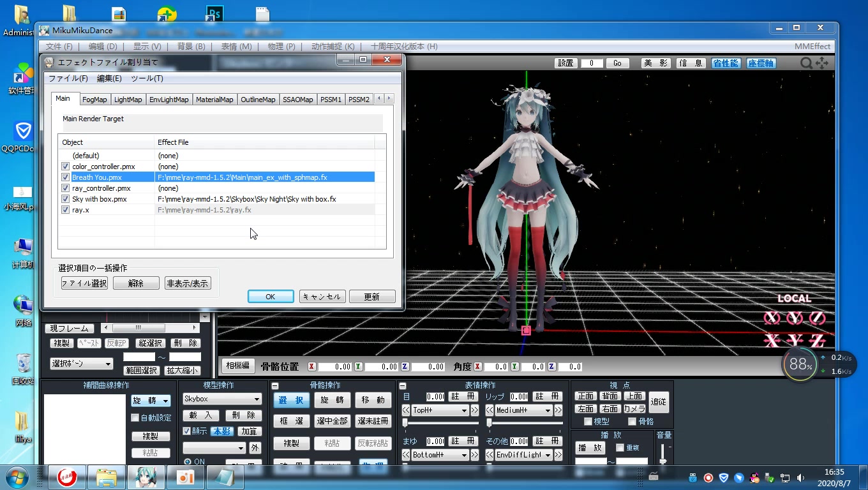The height and width of the screenshot is (490, 868).
Task: Click the notepad-like taskbar app icon
Action: 225,477
